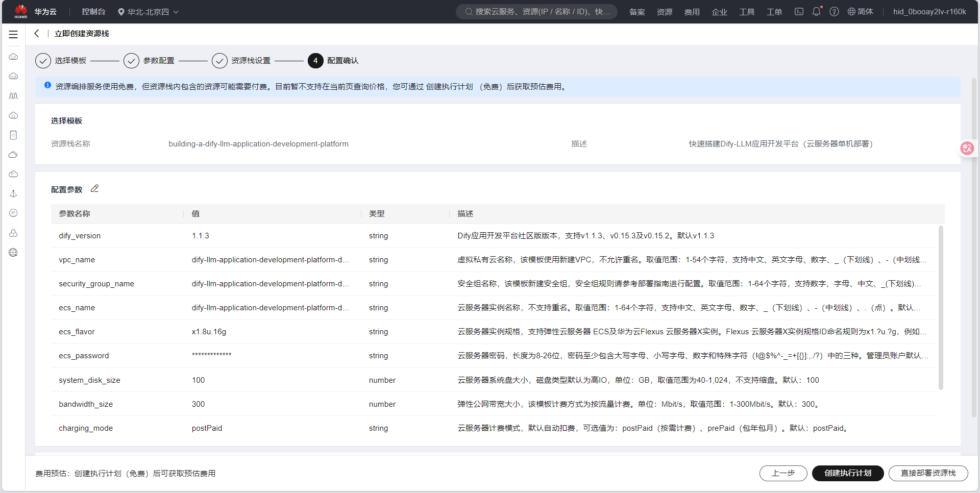Open the 企业 menu

click(x=720, y=12)
